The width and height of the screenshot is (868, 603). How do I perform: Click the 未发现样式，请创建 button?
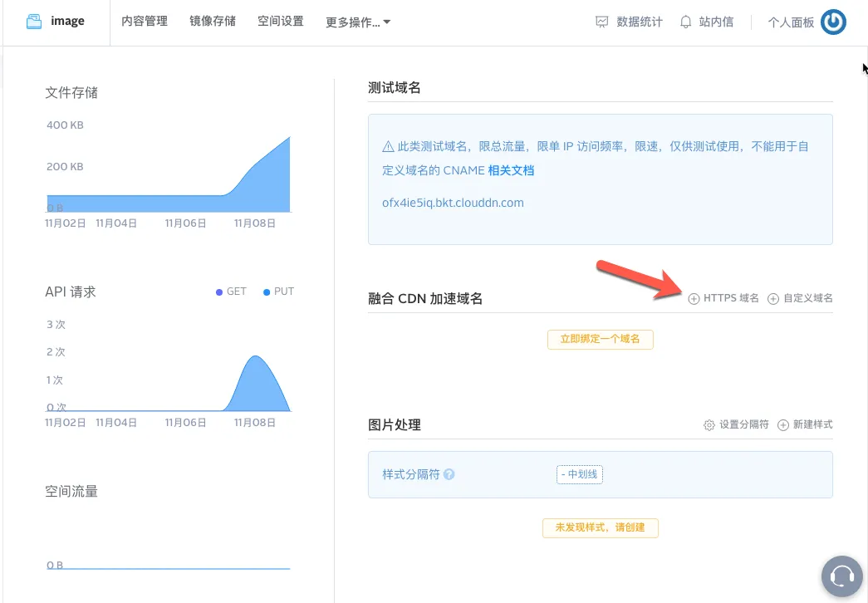(x=600, y=527)
